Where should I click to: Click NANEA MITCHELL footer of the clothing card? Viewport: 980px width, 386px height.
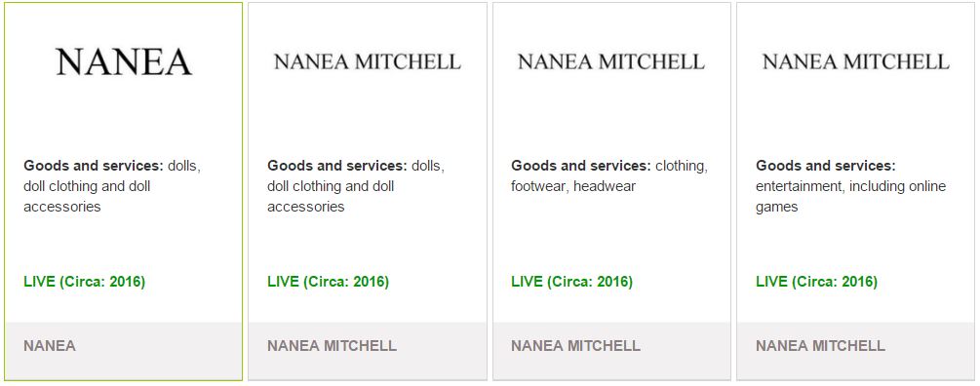[x=575, y=345]
